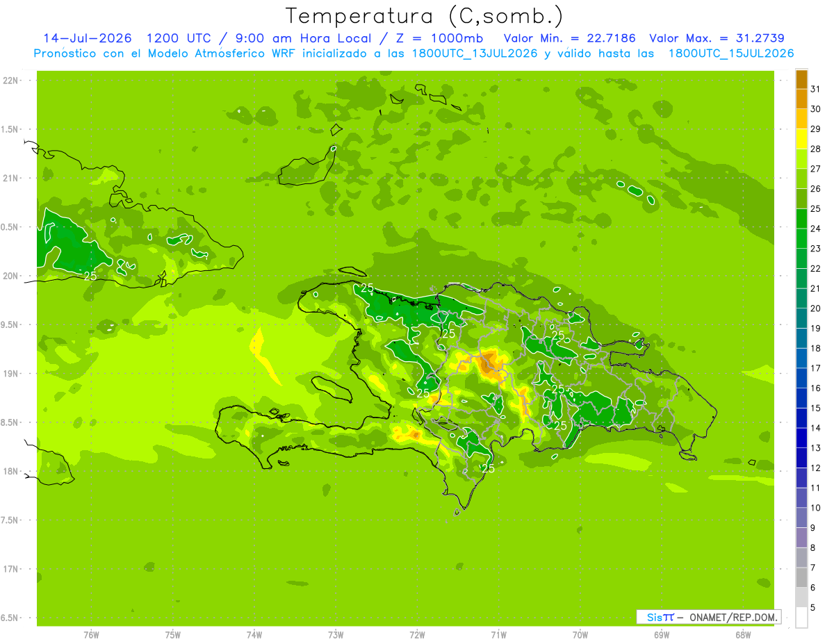The height and width of the screenshot is (644, 834).
Task: Click longitude label "75W"
Action: pyautogui.click(x=173, y=634)
